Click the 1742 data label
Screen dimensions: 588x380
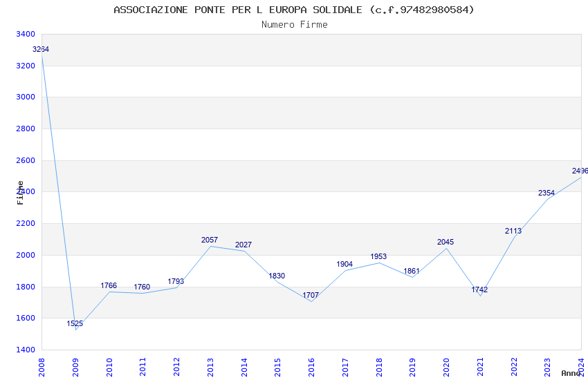479,289
